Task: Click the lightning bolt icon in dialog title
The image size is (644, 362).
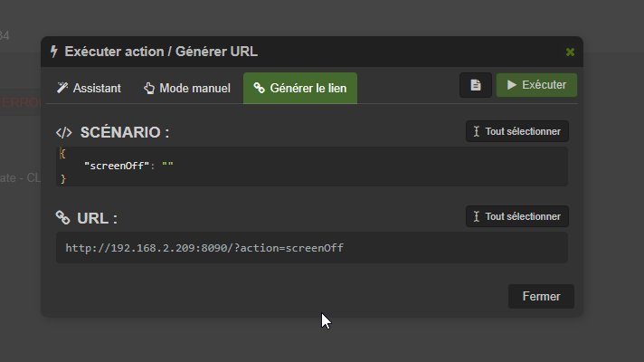Action: pos(53,52)
